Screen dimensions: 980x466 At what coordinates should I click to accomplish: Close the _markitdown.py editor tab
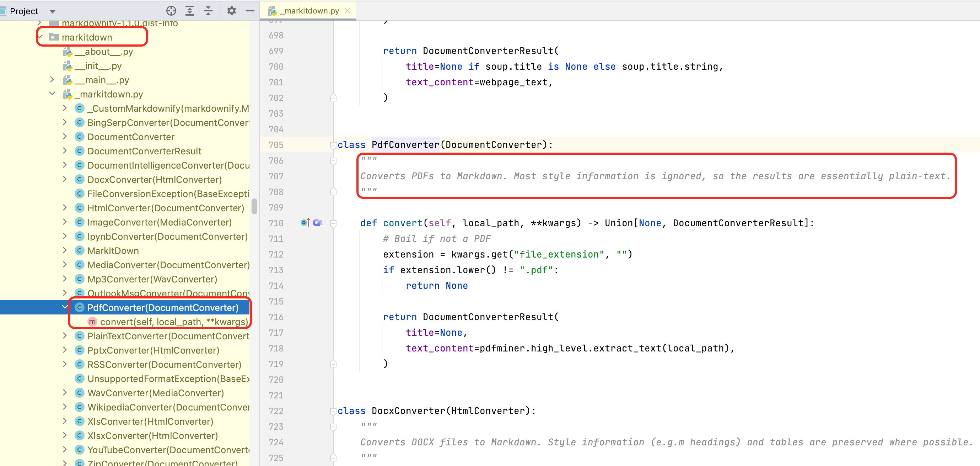pos(348,11)
